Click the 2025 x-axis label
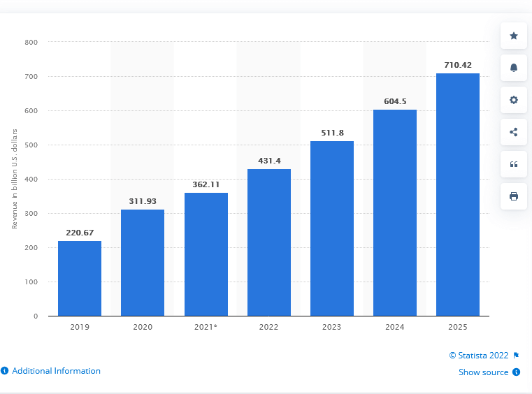The height and width of the screenshot is (394, 532). click(458, 327)
